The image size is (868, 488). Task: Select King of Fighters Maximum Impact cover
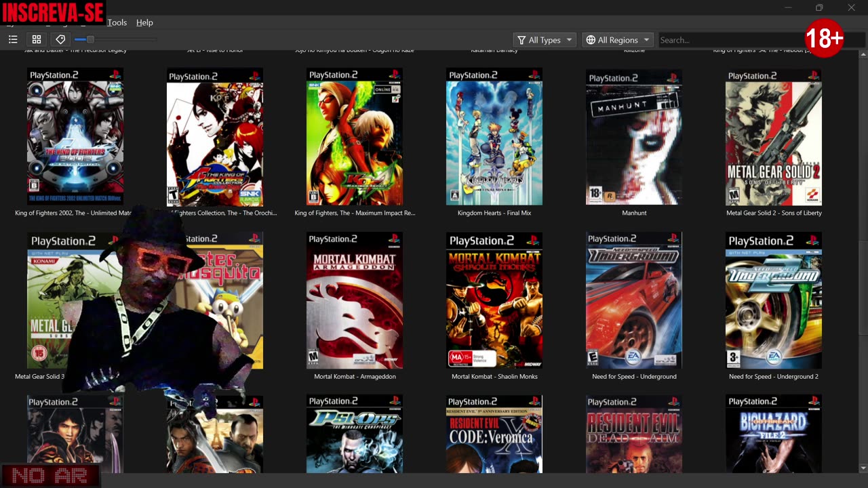pyautogui.click(x=355, y=136)
